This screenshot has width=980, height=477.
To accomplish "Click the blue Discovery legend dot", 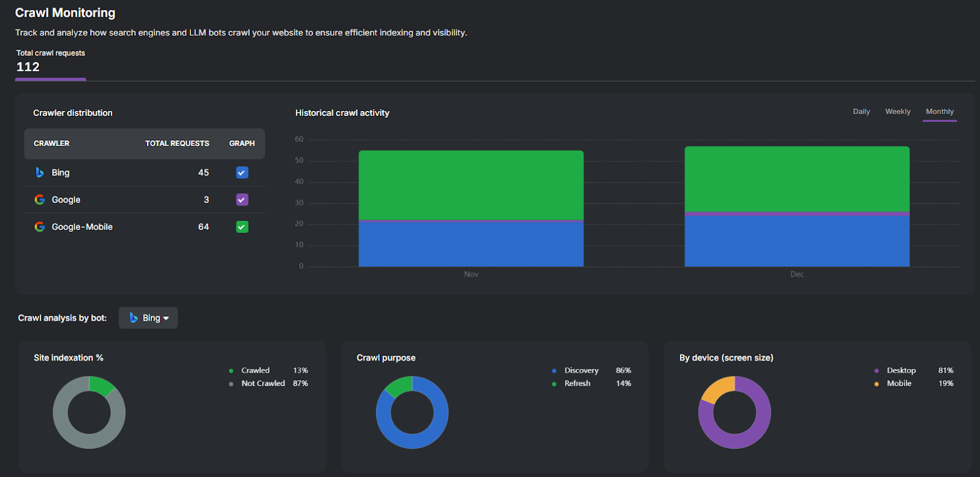I will coord(554,371).
